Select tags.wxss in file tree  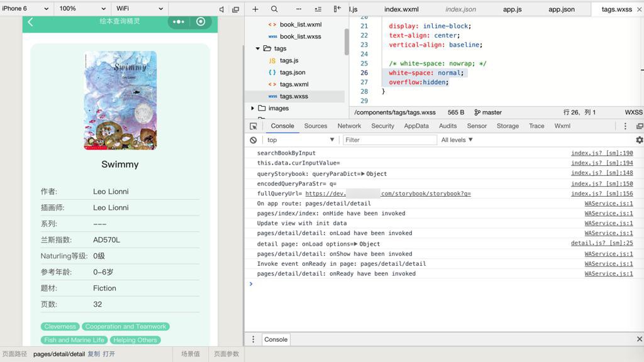point(295,96)
